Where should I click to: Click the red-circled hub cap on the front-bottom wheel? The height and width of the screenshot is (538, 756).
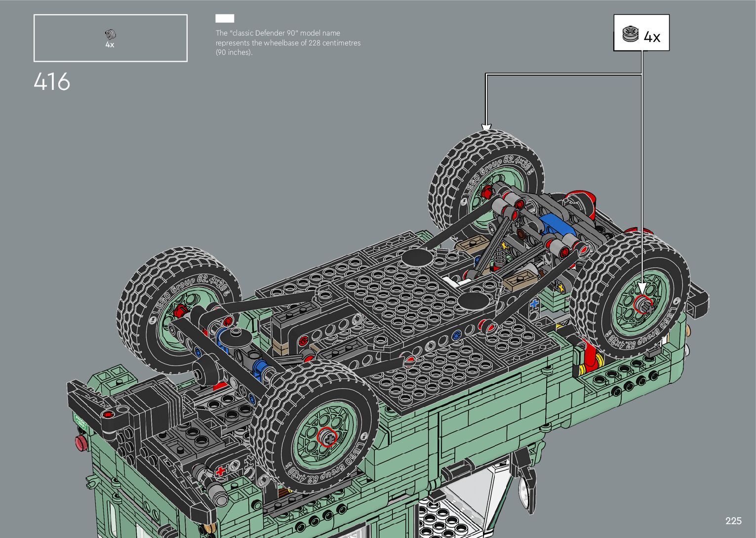coord(327,437)
